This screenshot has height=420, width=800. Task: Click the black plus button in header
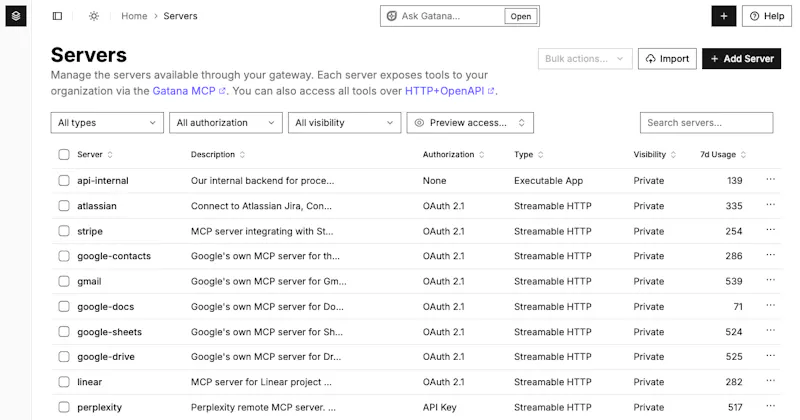coord(723,16)
